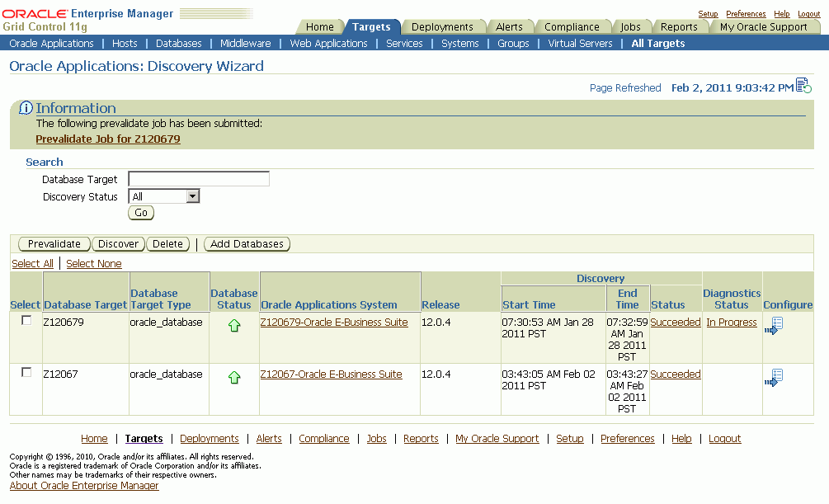The width and height of the screenshot is (829, 504).
Task: Click the Select None link
Action: tap(93, 263)
